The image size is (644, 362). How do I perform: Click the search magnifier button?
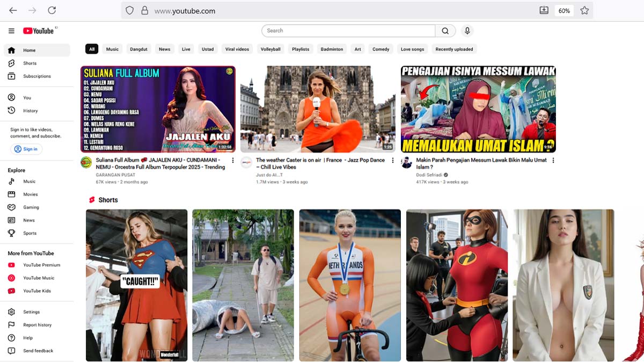445,31
